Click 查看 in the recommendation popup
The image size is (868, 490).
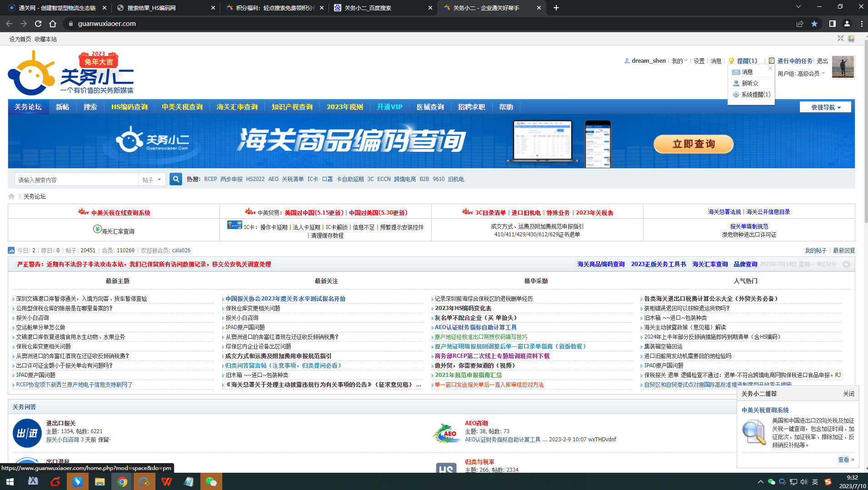(x=846, y=460)
